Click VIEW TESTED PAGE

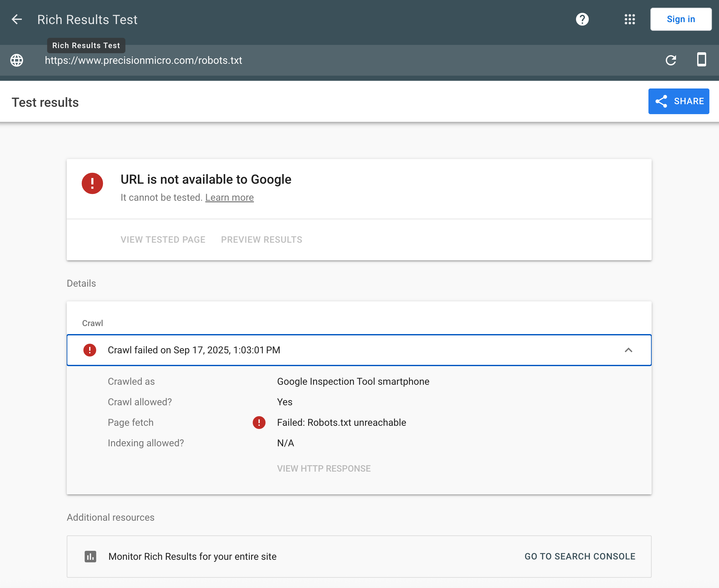(x=163, y=239)
